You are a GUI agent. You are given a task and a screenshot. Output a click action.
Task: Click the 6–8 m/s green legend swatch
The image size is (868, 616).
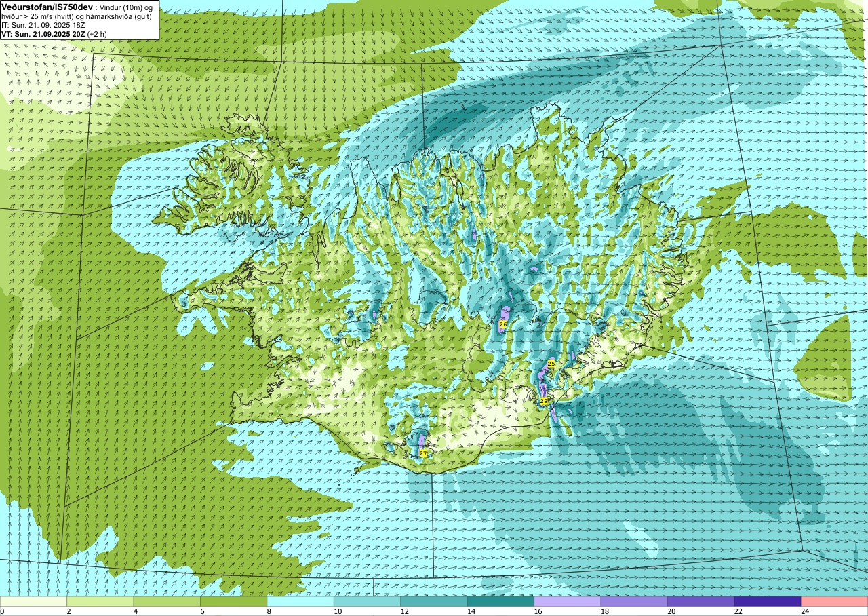coord(234,601)
